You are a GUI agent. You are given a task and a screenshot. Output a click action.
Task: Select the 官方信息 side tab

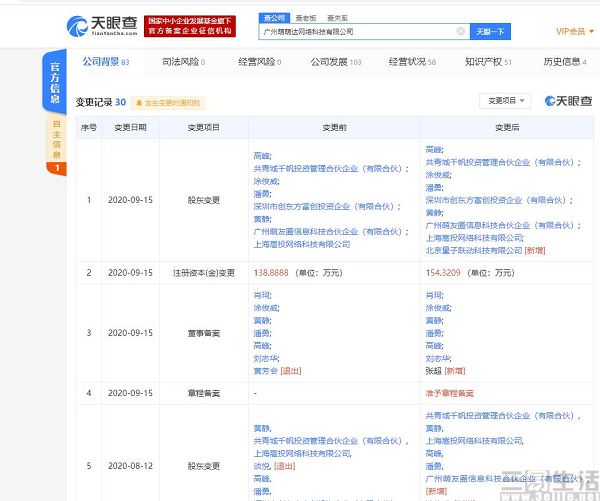pos(55,83)
